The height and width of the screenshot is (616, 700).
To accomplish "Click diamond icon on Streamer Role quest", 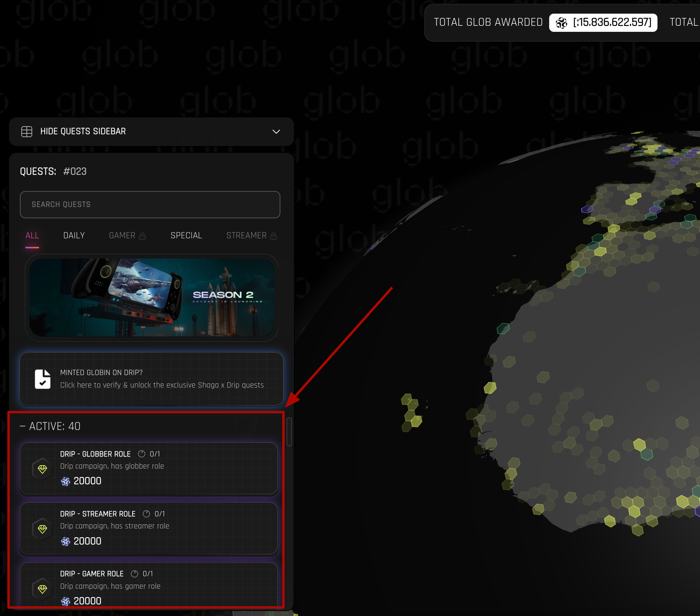I will [x=42, y=529].
